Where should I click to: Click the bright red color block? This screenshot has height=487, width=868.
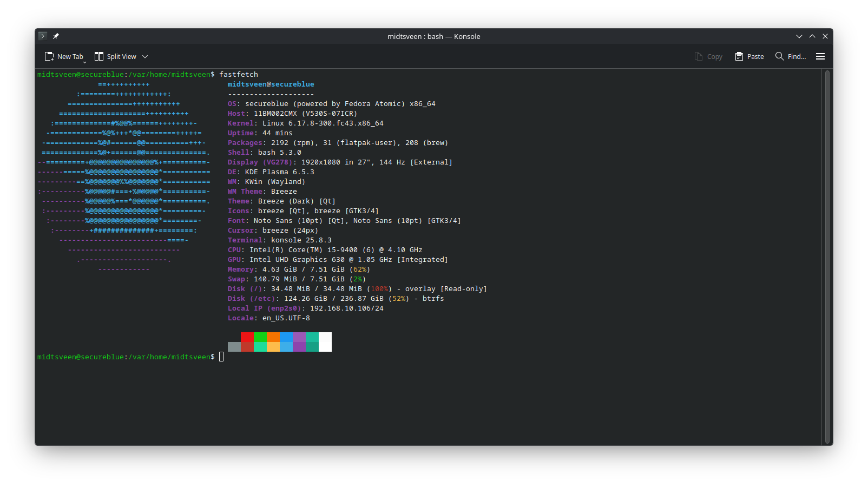tap(247, 337)
